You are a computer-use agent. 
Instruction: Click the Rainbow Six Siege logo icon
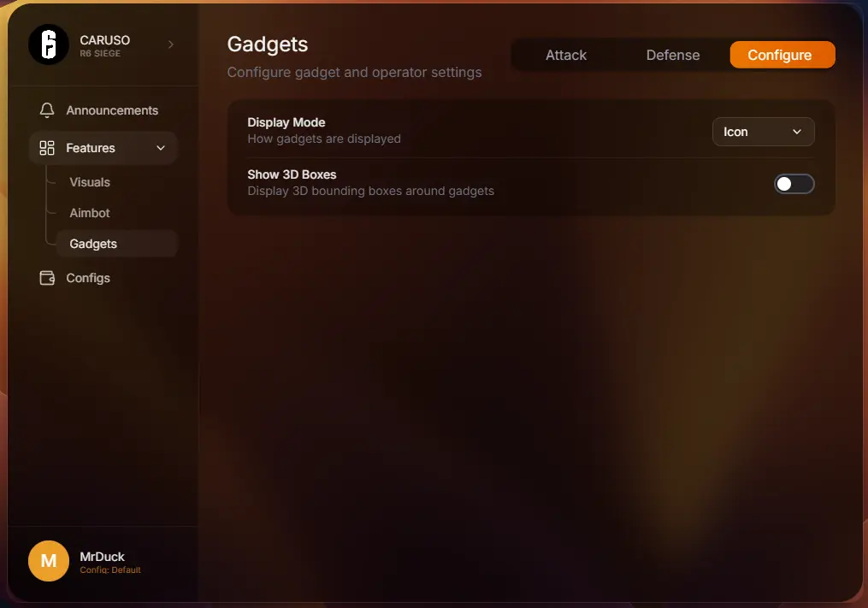click(x=49, y=44)
